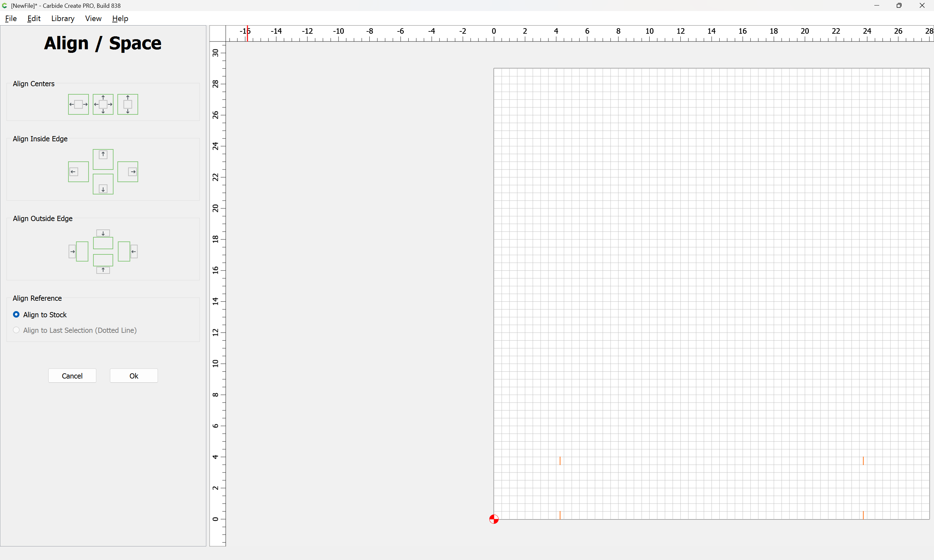Click Align Centers horizontally icon

coord(78,104)
